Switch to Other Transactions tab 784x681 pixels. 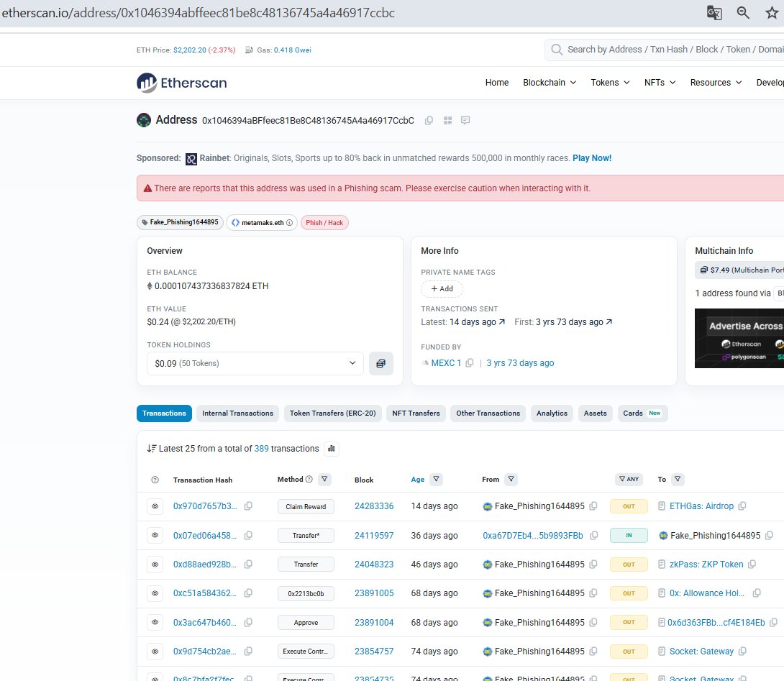coord(488,413)
